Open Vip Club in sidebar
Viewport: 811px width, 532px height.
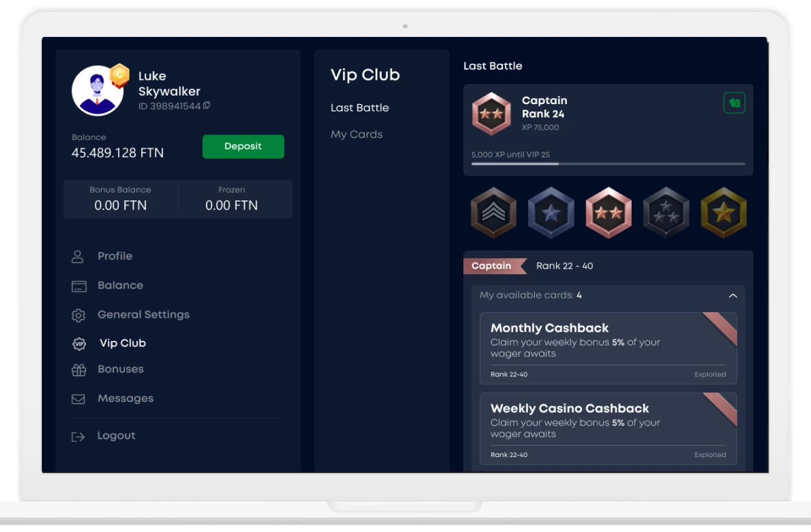122,343
